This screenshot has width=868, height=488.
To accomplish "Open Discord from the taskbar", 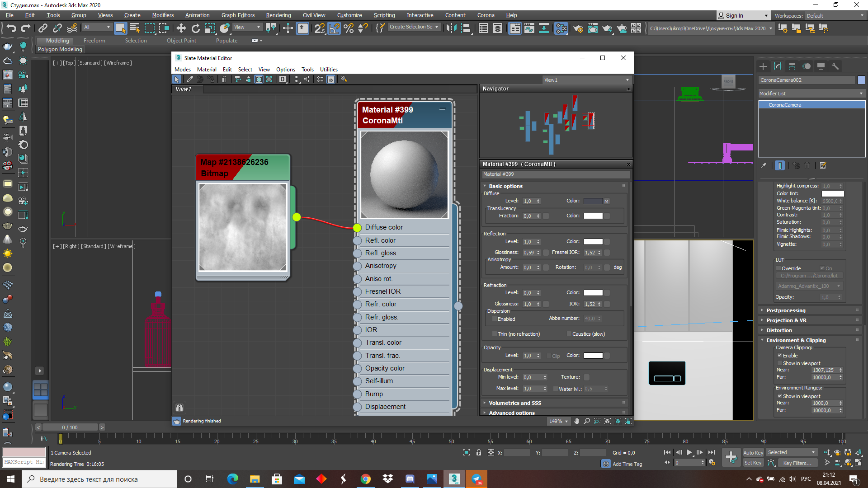I will coord(410,479).
